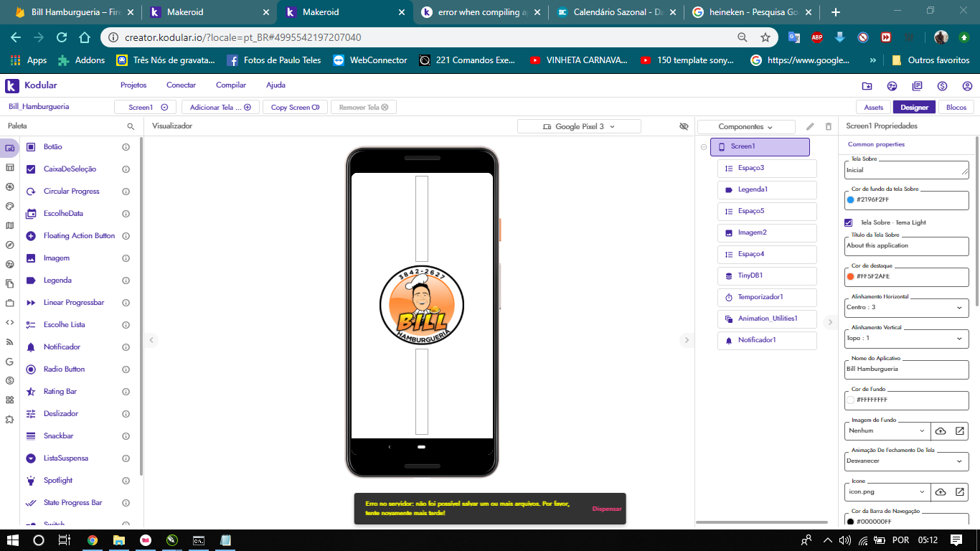
Task: Click the Título da Tela Sobre field
Action: tap(907, 246)
